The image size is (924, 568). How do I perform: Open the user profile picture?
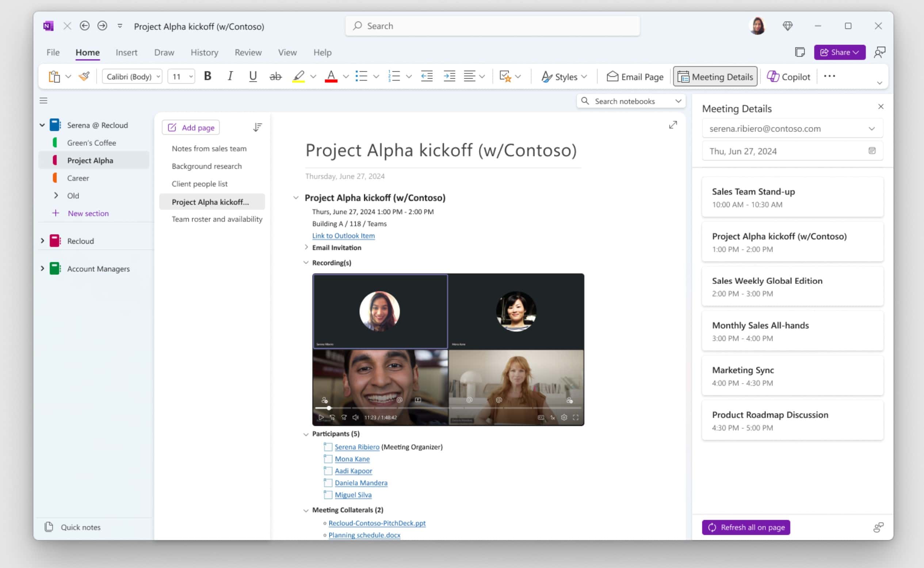pos(757,26)
